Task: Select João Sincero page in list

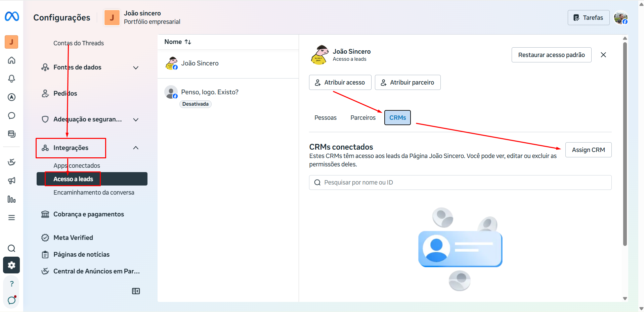Action: 228,64
